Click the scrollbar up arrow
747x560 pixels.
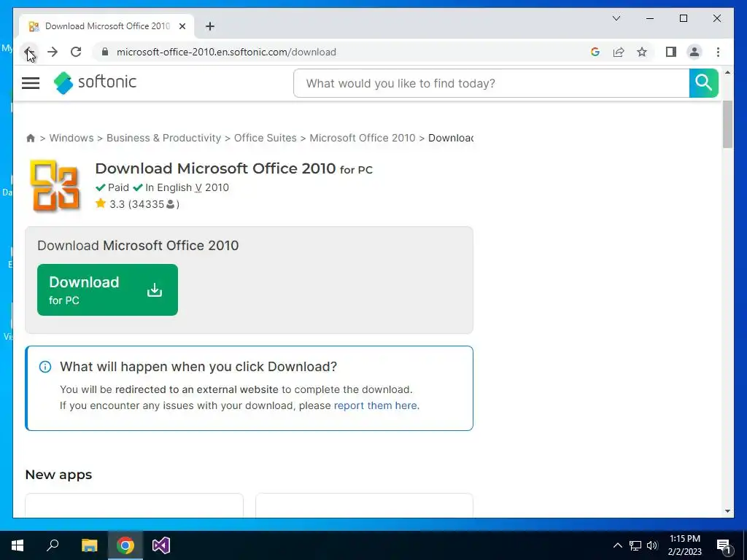pos(727,72)
